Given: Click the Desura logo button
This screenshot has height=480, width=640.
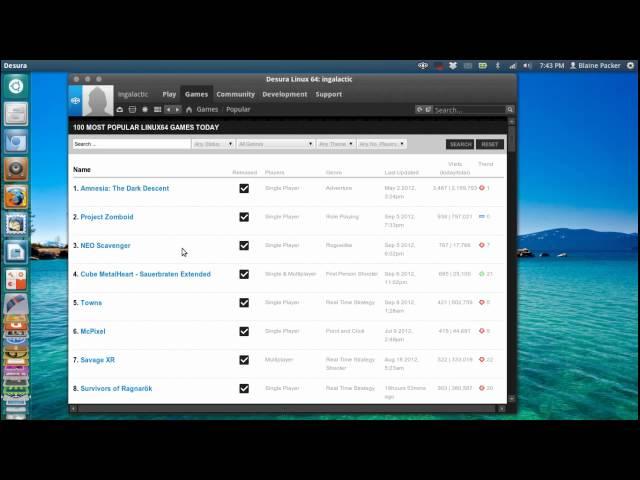Looking at the screenshot, I should pyautogui.click(x=75, y=100).
